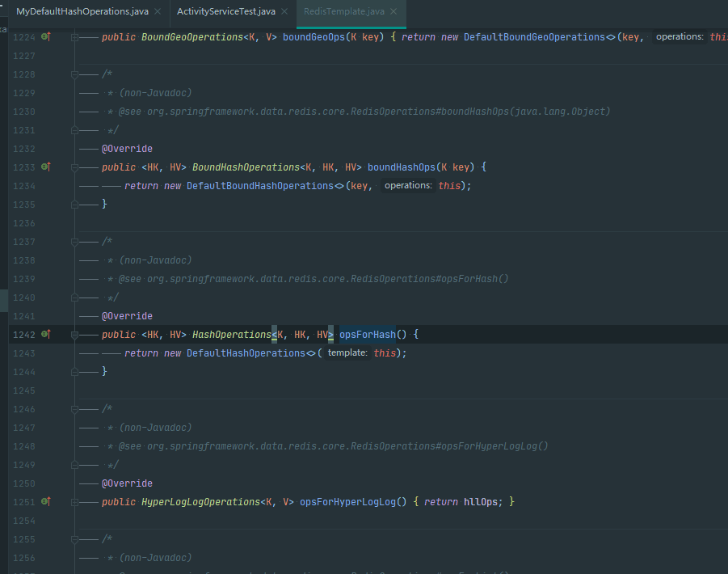Click 'operations:' hint on line 1234
Image resolution: width=728 pixels, height=574 pixels.
[x=408, y=186]
